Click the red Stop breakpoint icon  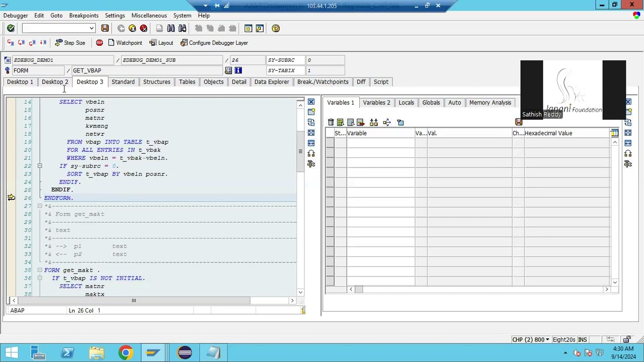99,43
